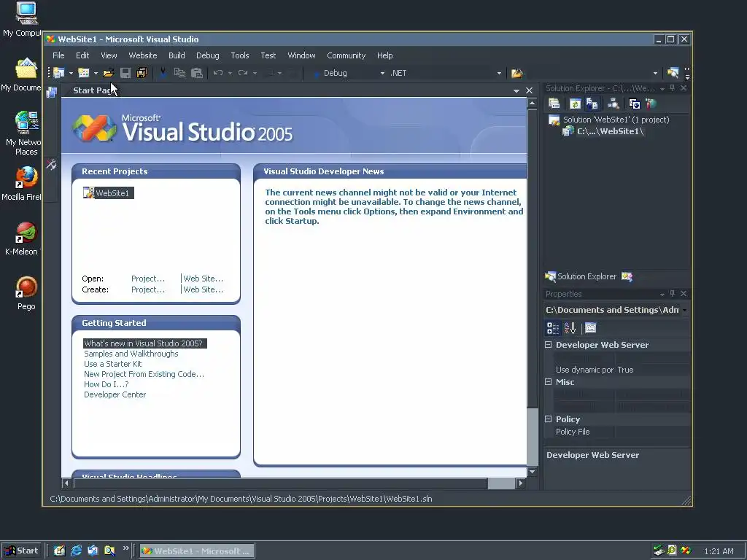The height and width of the screenshot is (560, 747).
Task: Click the Cut scissors icon
Action: (x=163, y=73)
